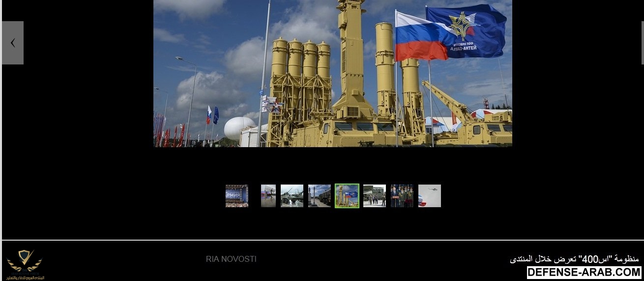
Task: Advance to next photo at right edge
Action: (642, 43)
